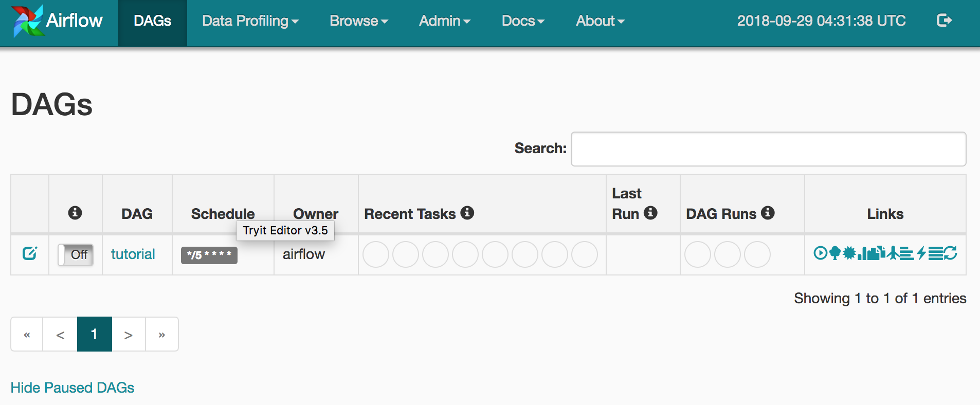
Task: Expand the Browse dropdown menu
Action: pos(359,21)
